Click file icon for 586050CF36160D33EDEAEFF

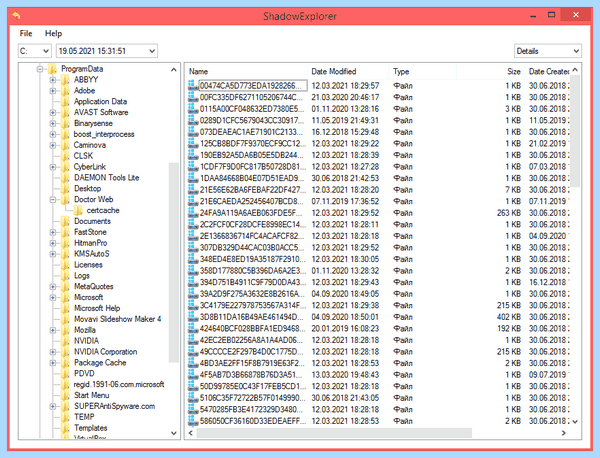click(x=193, y=421)
